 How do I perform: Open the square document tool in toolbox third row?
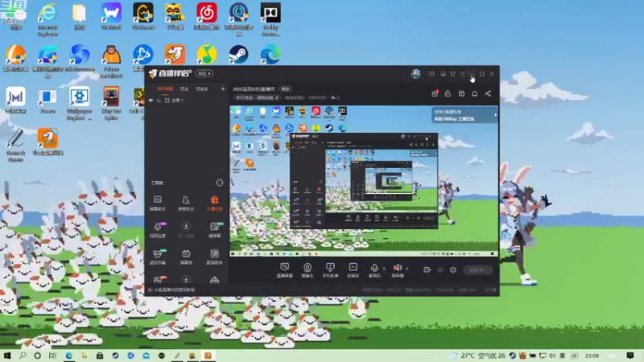(x=214, y=257)
